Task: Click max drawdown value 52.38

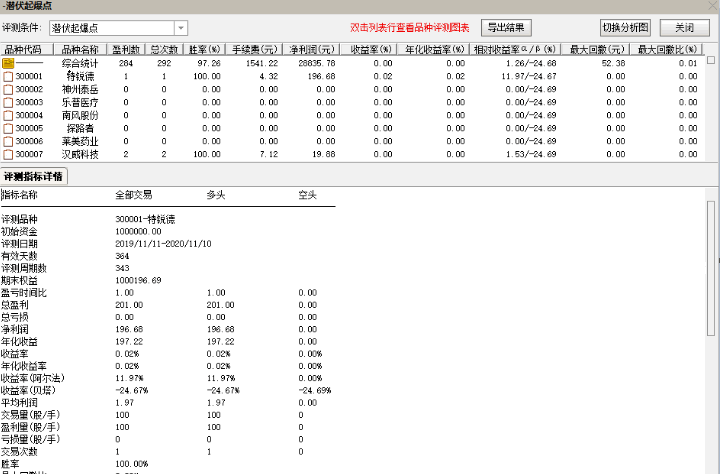Action: [613, 63]
